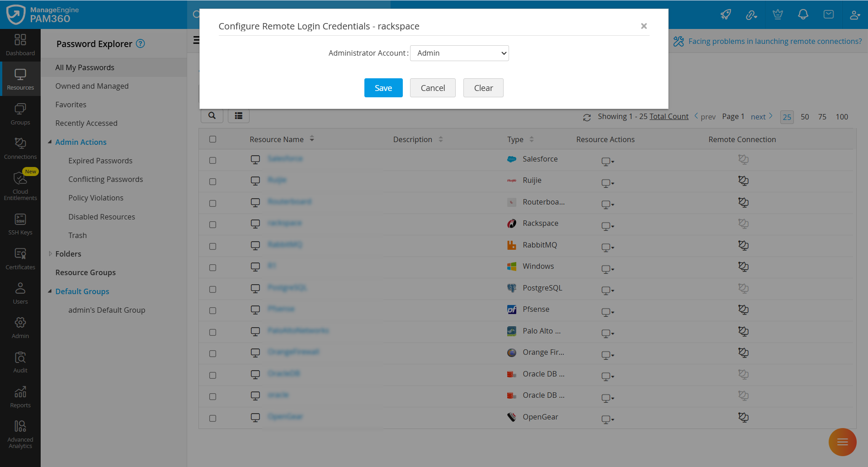This screenshot has height=467, width=868.
Task: Check the Ruijie row checkbox
Action: pyautogui.click(x=213, y=182)
